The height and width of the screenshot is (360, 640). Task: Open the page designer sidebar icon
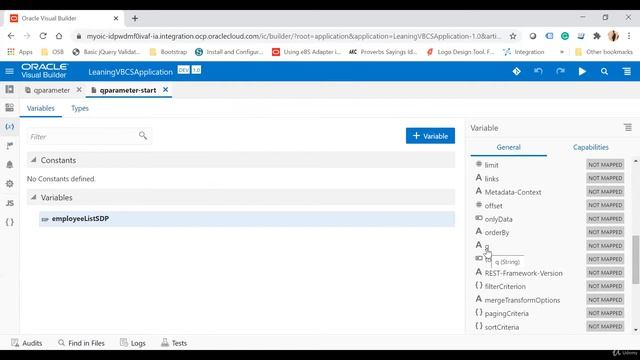click(9, 108)
